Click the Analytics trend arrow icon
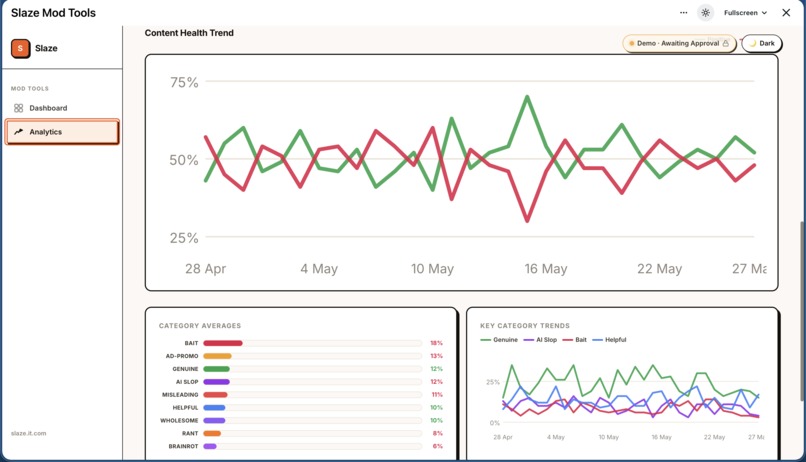This screenshot has height=462, width=806. pos(19,132)
